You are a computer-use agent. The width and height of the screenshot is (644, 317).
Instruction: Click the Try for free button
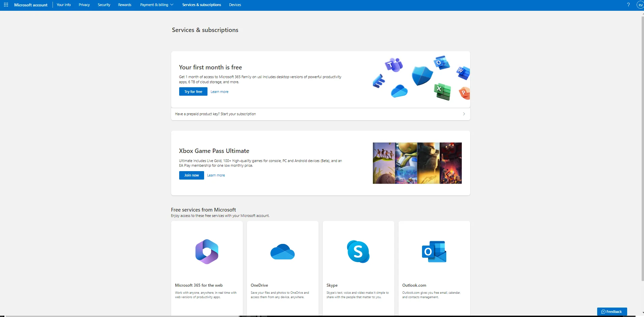193,92
